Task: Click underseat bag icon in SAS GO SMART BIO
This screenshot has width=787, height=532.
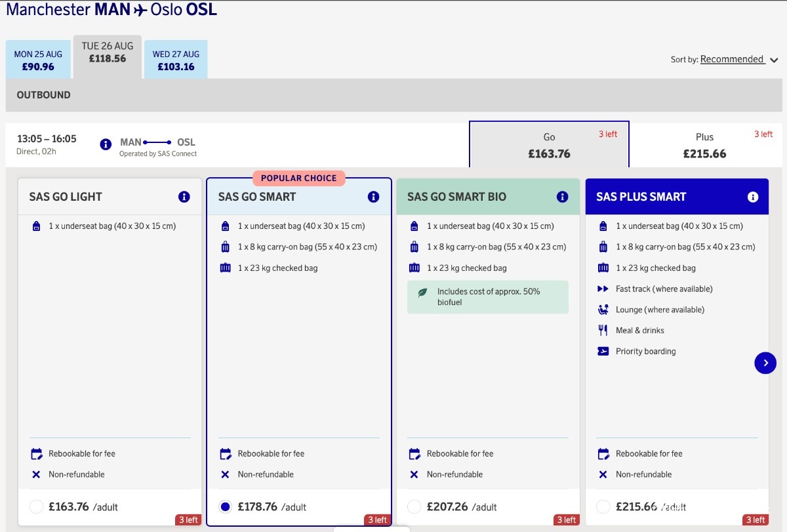Action: pyautogui.click(x=414, y=226)
